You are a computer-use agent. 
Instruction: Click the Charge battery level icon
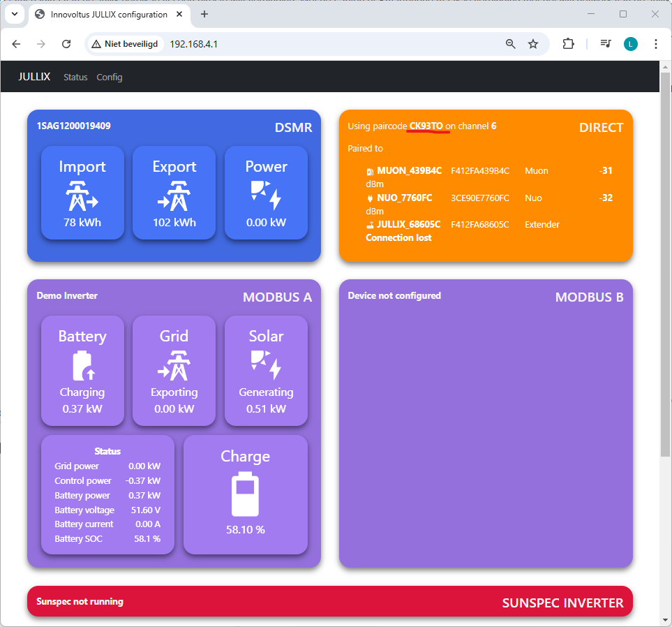[x=245, y=494]
